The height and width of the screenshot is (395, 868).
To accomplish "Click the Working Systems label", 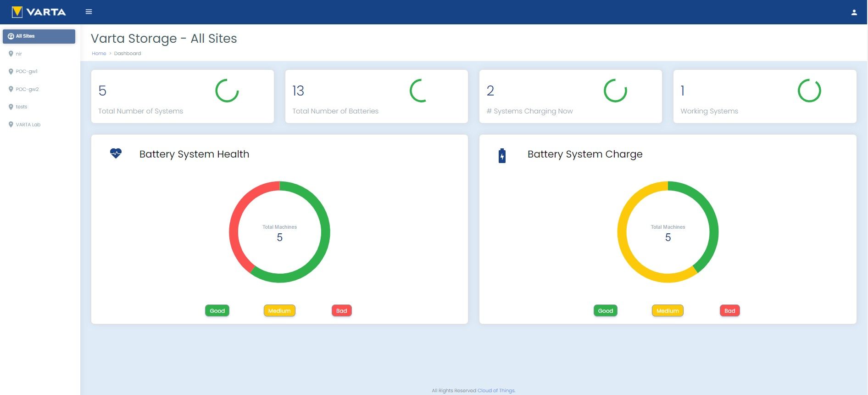I will coord(709,111).
